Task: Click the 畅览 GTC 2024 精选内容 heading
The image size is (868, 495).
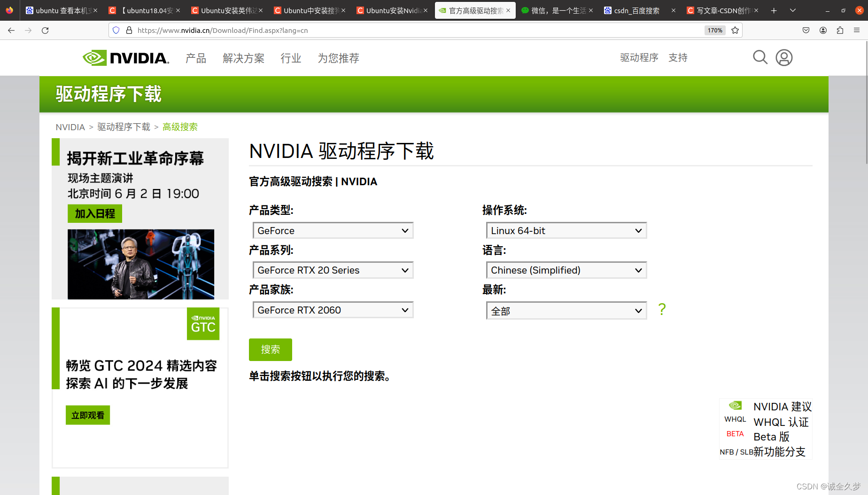Action: [141, 366]
